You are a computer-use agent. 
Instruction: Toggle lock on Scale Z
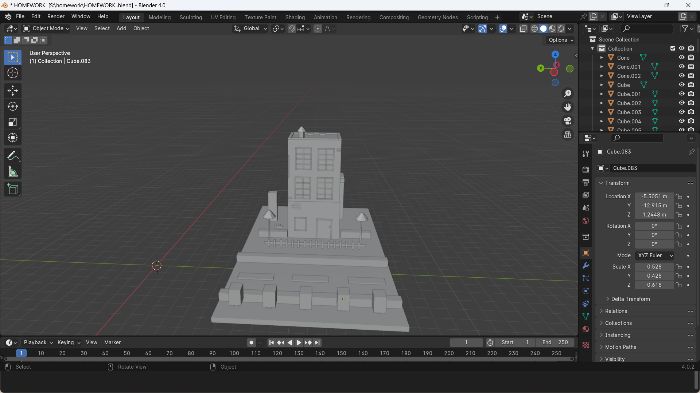pyautogui.click(x=679, y=285)
